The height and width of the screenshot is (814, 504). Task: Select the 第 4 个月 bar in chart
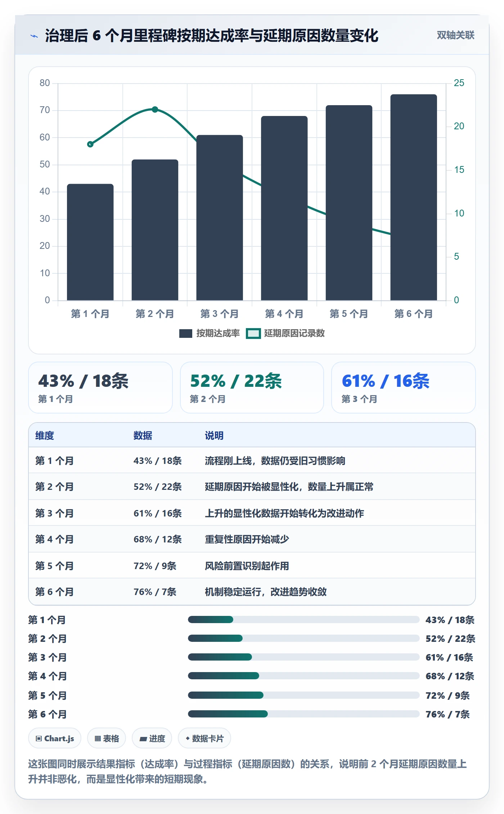point(284,208)
